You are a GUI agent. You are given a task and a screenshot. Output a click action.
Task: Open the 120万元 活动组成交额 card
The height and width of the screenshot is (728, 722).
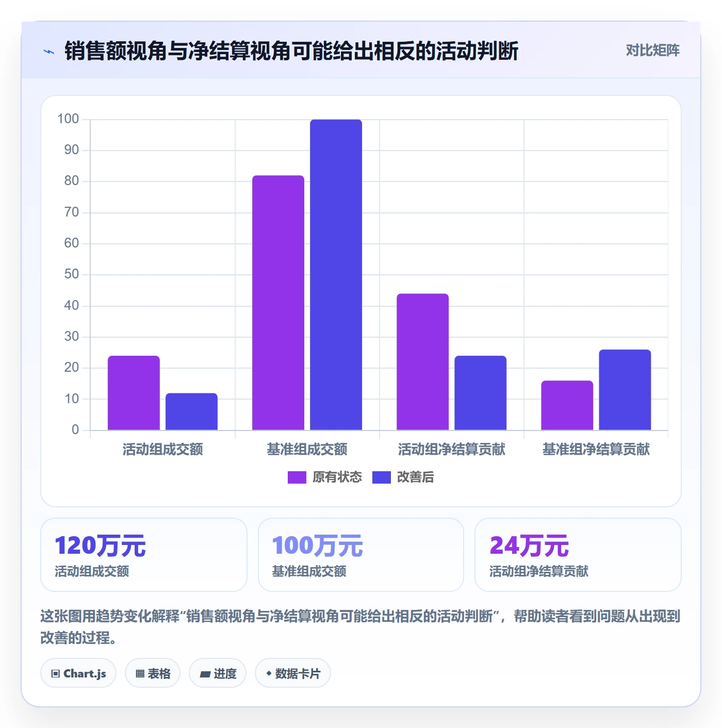[144, 555]
